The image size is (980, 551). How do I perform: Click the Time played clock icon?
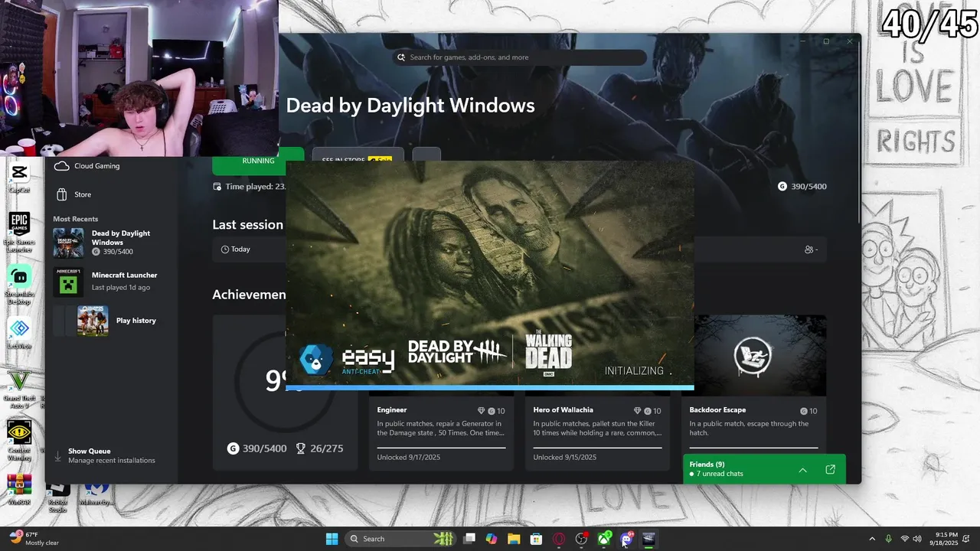pos(217,187)
